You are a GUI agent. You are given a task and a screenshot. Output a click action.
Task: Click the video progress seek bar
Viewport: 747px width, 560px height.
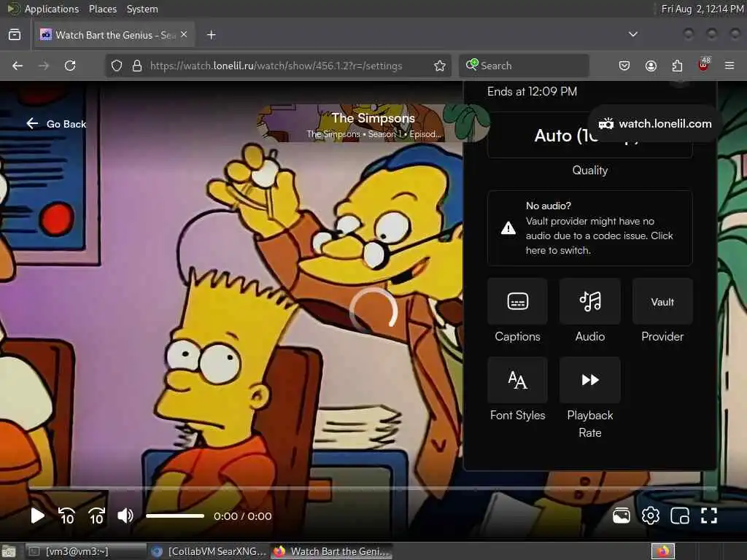coord(373,489)
